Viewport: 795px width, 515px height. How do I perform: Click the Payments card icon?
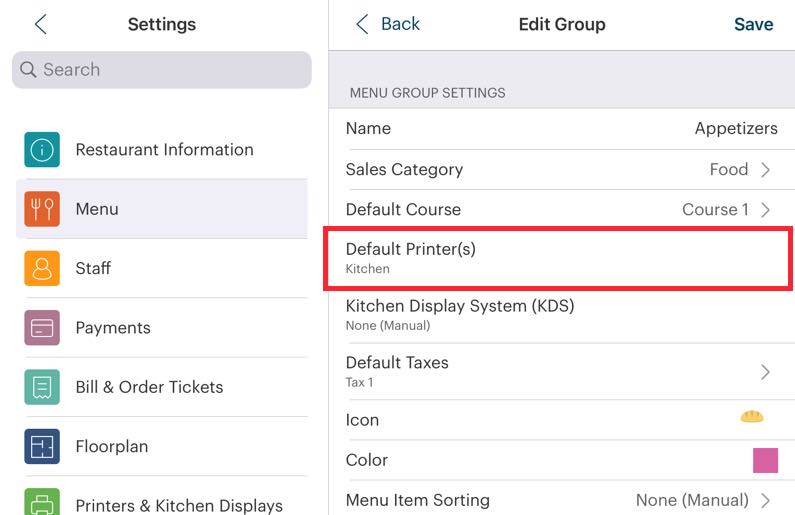(42, 328)
